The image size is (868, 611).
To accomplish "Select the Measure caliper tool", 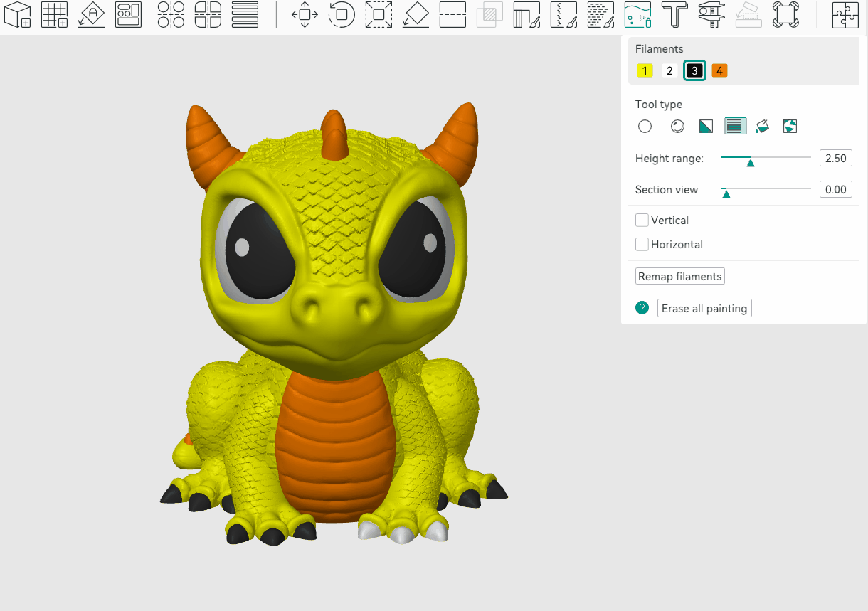I will (711, 14).
